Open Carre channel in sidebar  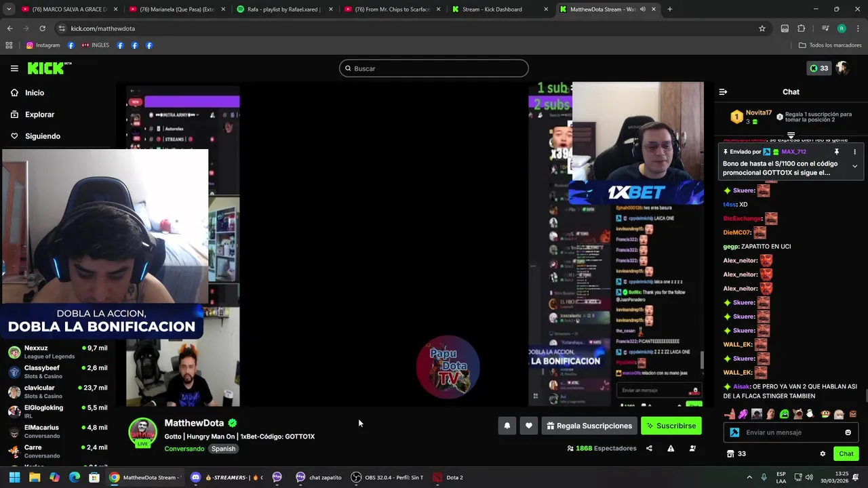click(x=58, y=451)
